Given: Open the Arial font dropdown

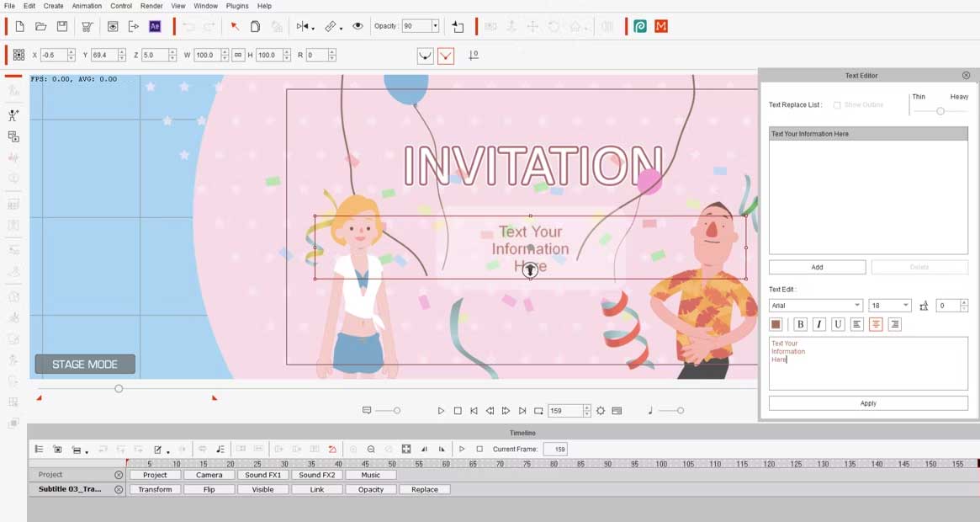Looking at the screenshot, I should [856, 306].
